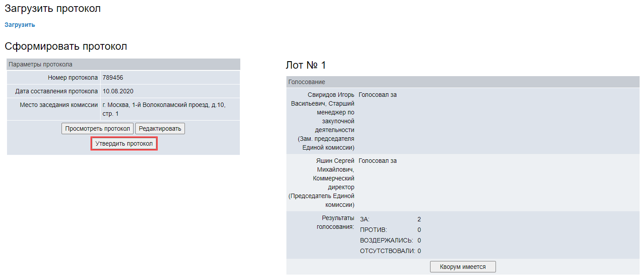Select protocol number value 789456
The height and width of the screenshot is (279, 644).
coord(112,78)
